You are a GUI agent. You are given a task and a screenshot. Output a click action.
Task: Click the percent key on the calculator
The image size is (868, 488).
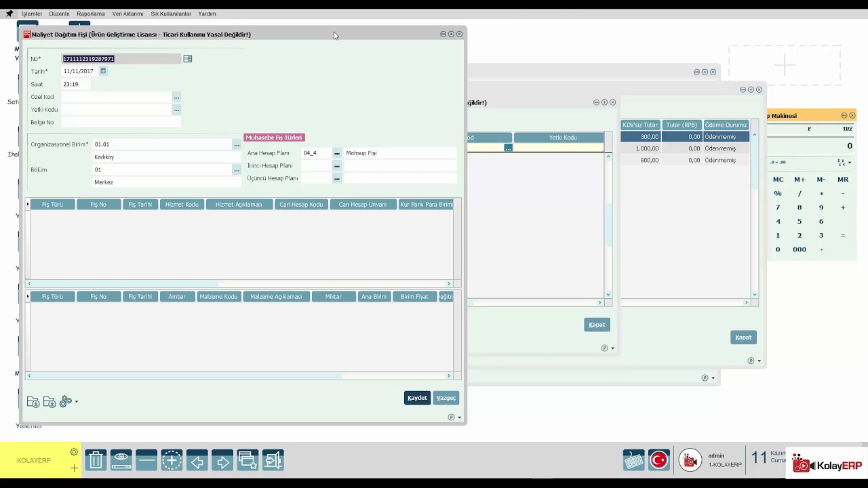[778, 194]
